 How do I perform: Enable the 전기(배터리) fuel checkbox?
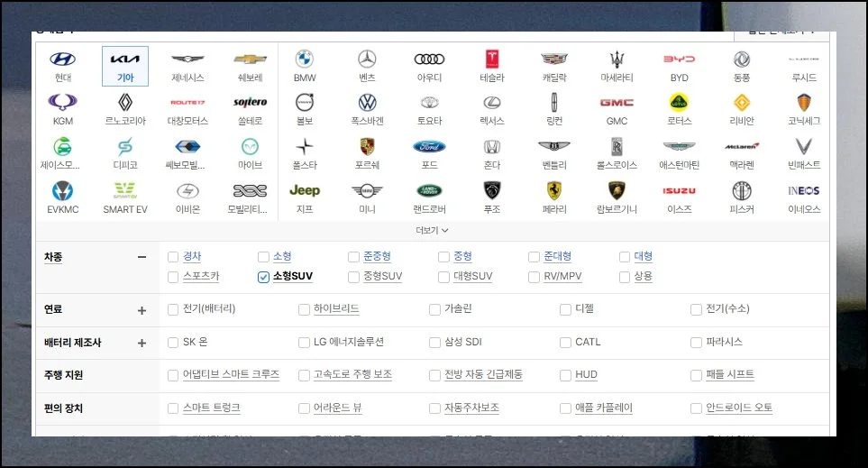click(x=174, y=309)
